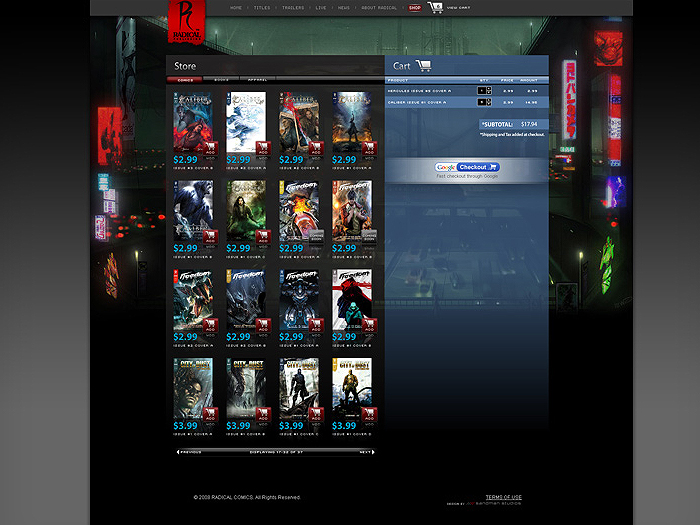Viewport: 700px width, 525px height.
Task: Click the pagination status text between Previous and Next
Action: [276, 452]
